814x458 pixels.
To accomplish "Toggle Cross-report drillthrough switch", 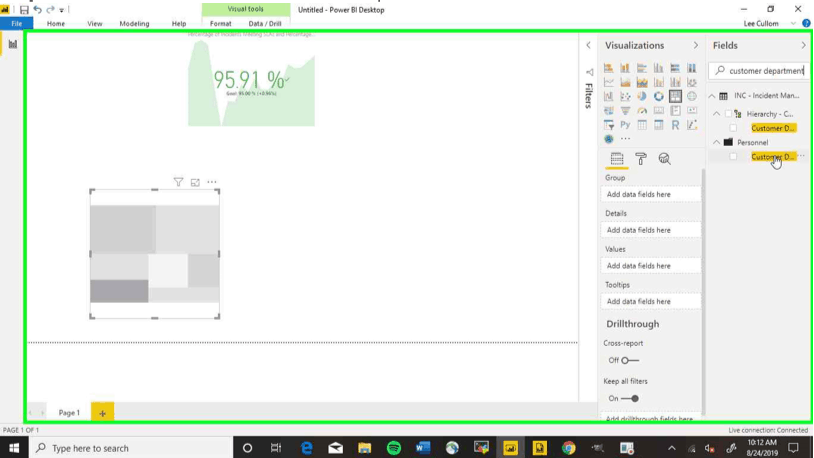I will (x=630, y=360).
